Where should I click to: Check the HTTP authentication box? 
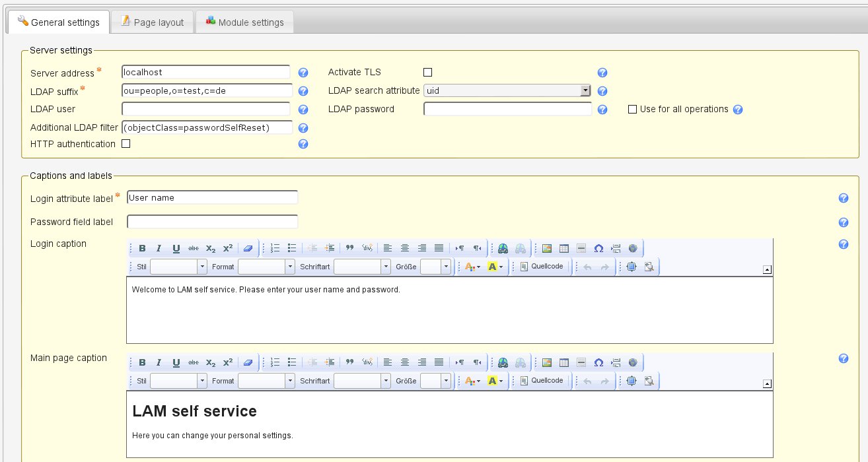point(126,143)
